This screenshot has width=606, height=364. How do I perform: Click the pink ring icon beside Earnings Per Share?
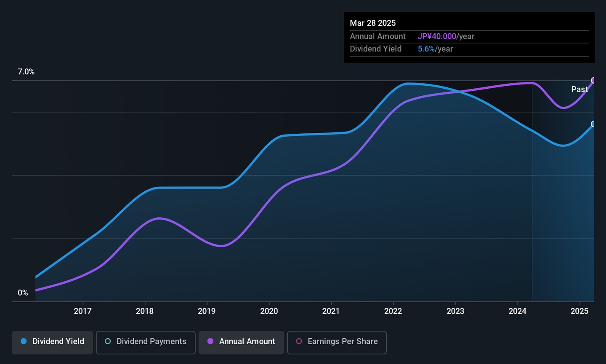click(x=299, y=341)
